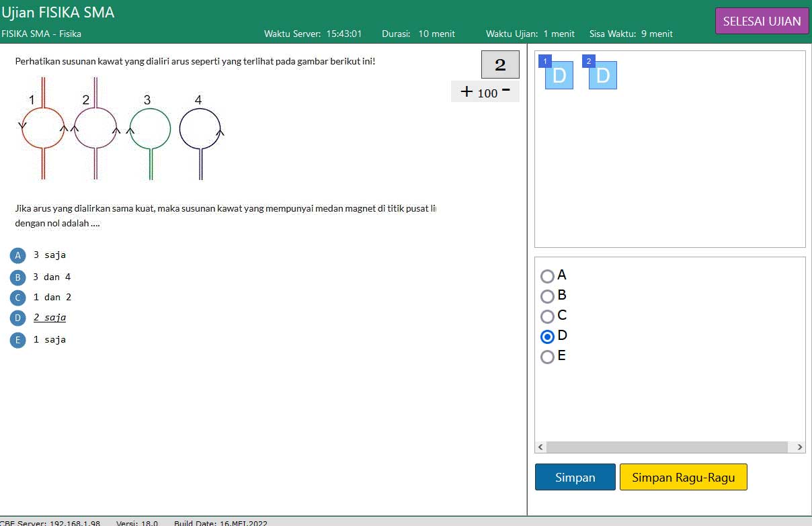Decrease font size with minus icon
Viewport: 812px width, 526px height.
505,90
